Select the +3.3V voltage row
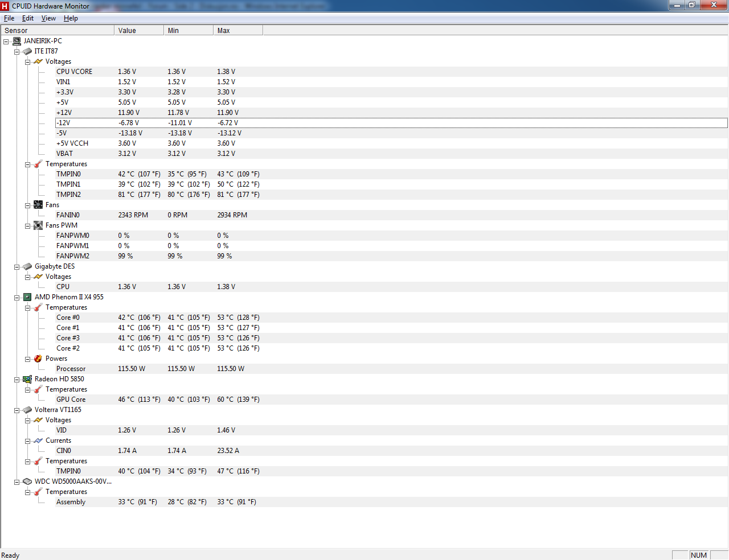This screenshot has width=729, height=560. pos(391,92)
